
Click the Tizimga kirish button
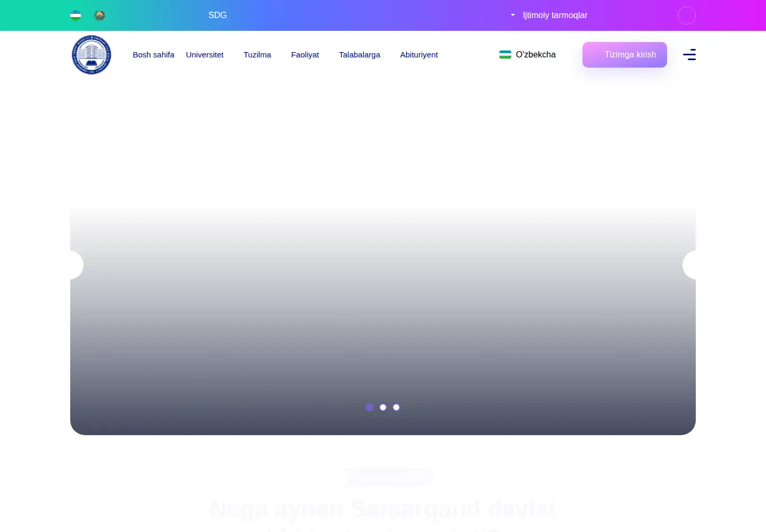click(625, 55)
